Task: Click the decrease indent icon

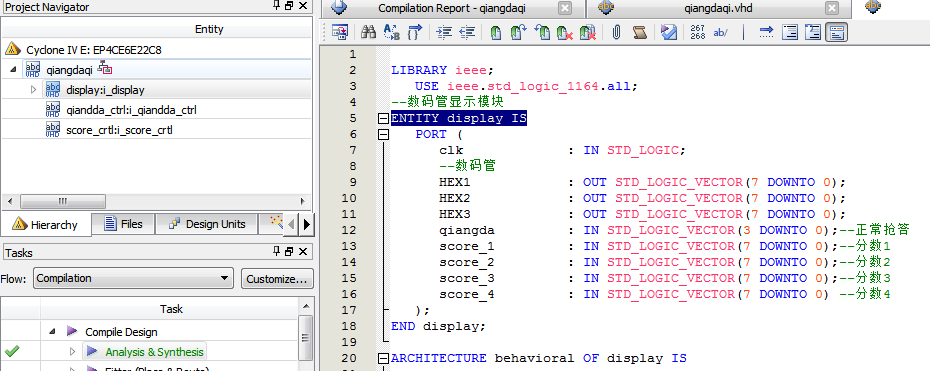Action: (467, 32)
